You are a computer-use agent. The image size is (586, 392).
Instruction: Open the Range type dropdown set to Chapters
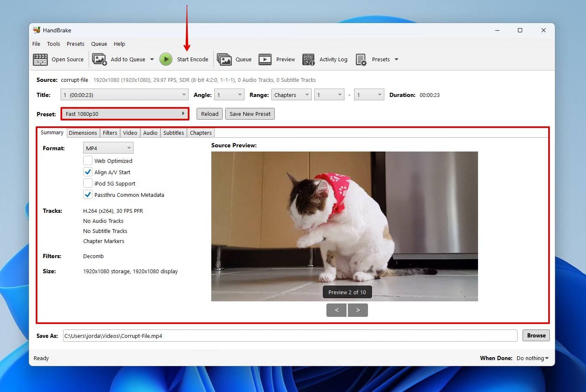292,95
